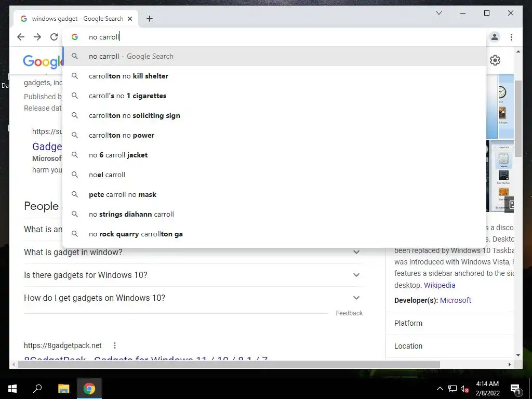The image size is (532, 399).
Task: Open the network status tray icon
Action: 453,389
